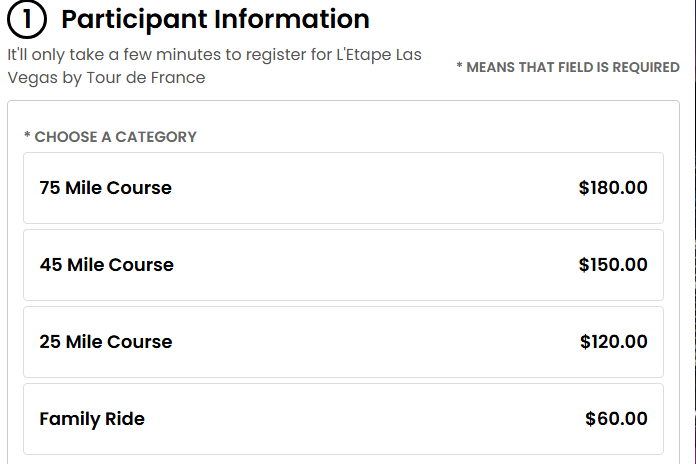Click the registration description text
Viewport: 696px width, 464px height.
click(x=214, y=65)
